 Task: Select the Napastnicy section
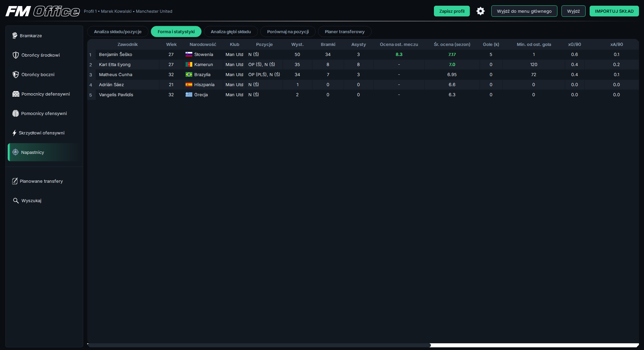click(x=44, y=152)
